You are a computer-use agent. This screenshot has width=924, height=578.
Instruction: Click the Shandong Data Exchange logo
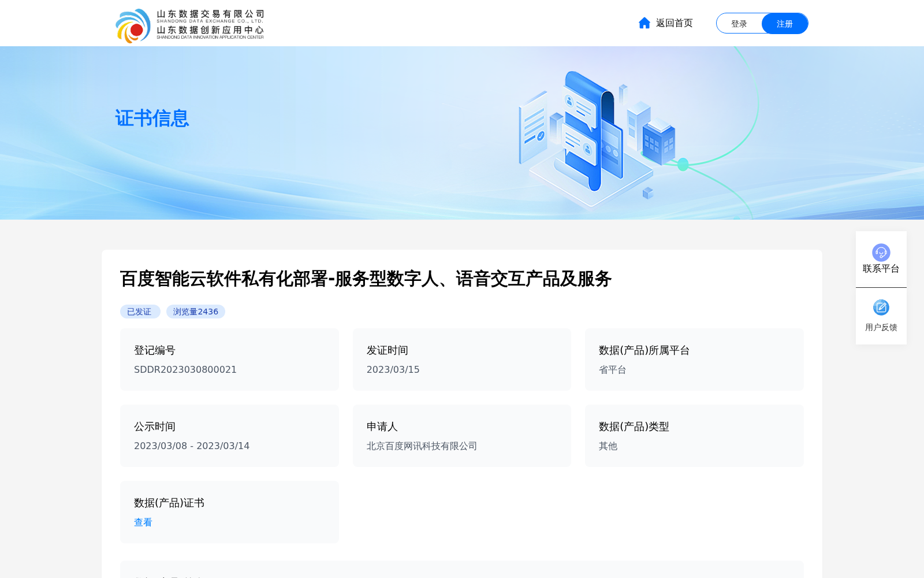(x=189, y=25)
